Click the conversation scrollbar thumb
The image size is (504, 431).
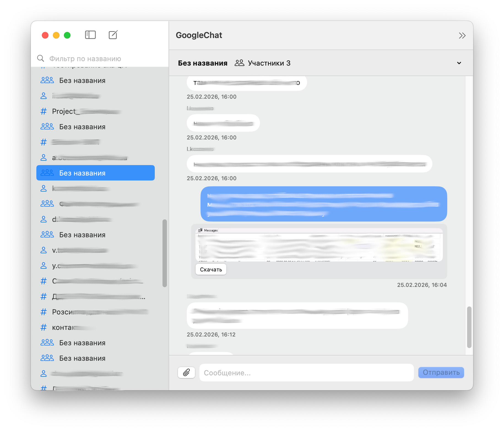(x=469, y=327)
